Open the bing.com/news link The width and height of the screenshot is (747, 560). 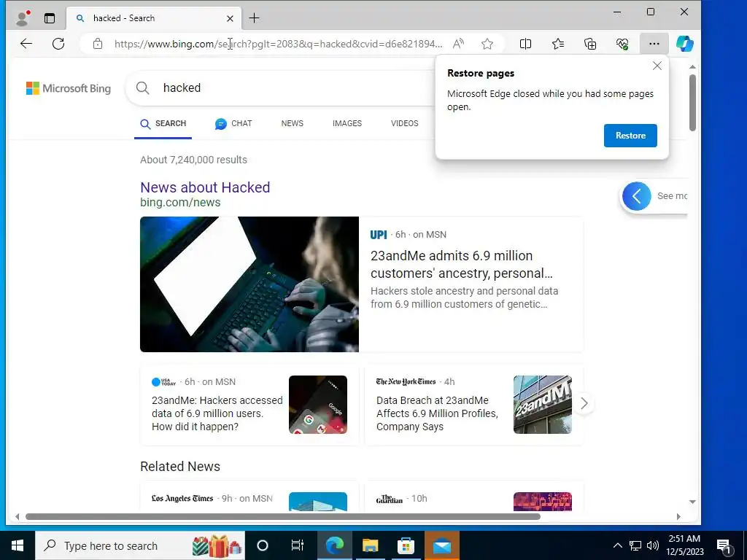180,203
